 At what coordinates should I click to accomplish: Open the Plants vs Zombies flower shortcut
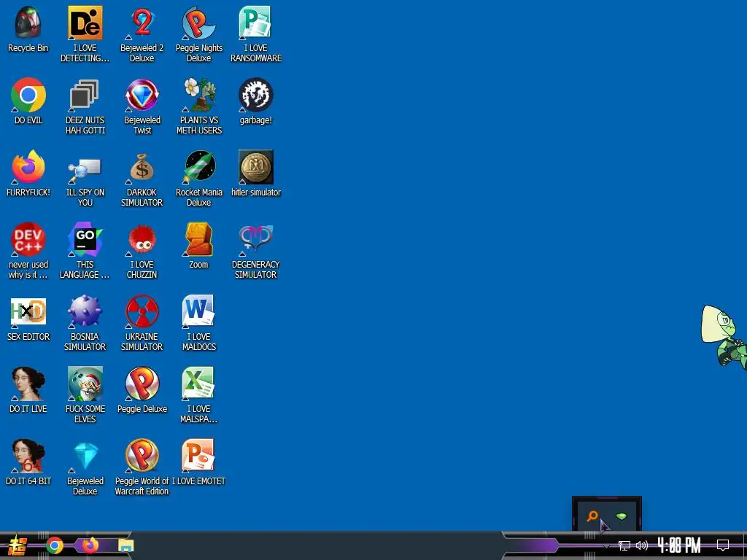198,96
